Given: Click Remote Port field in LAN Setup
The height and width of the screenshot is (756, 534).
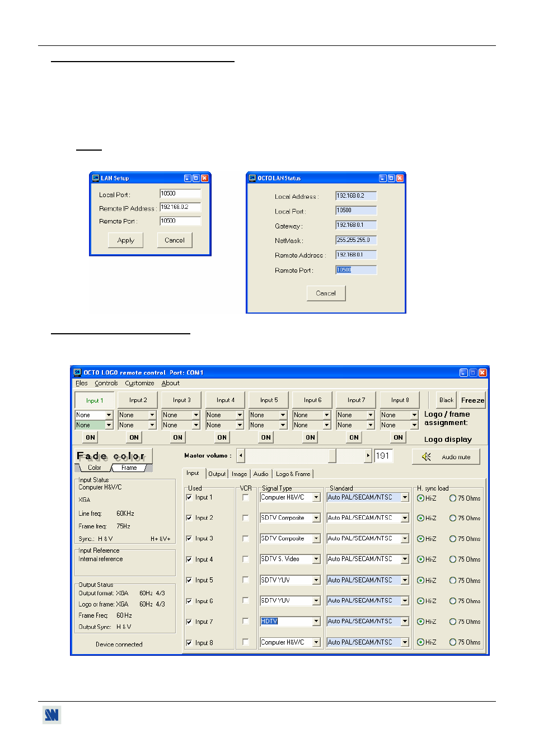Looking at the screenshot, I should click(180, 221).
